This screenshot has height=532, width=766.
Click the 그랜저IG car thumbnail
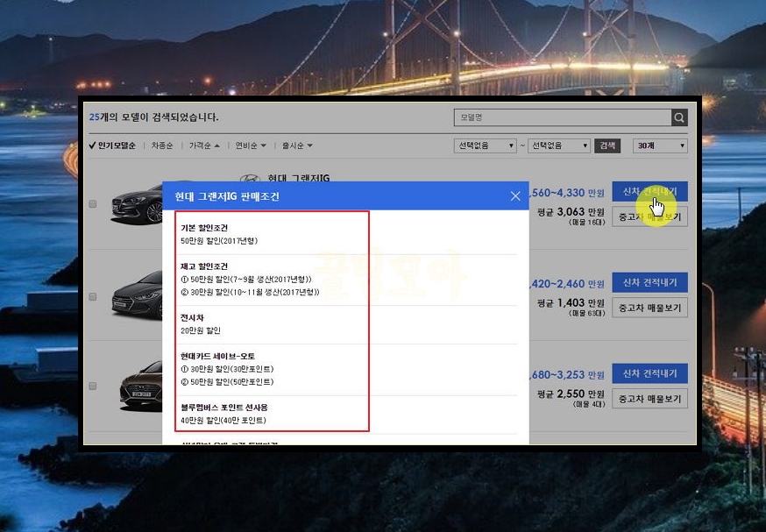tap(138, 205)
